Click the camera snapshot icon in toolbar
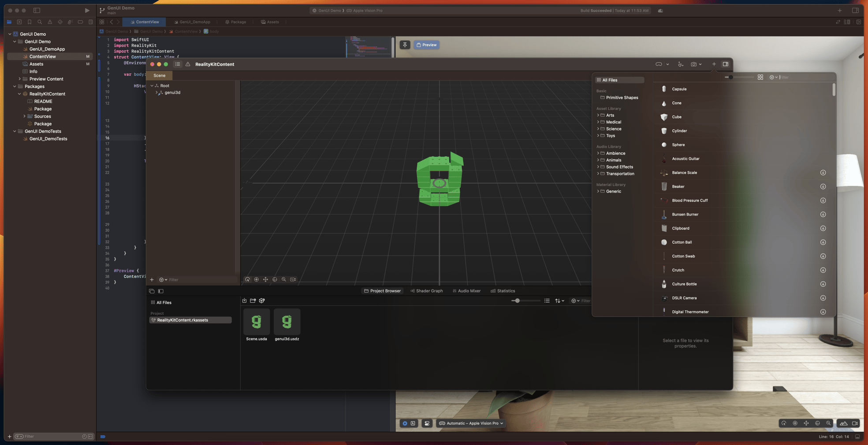Screen dimensions: 868x445 click(694, 64)
